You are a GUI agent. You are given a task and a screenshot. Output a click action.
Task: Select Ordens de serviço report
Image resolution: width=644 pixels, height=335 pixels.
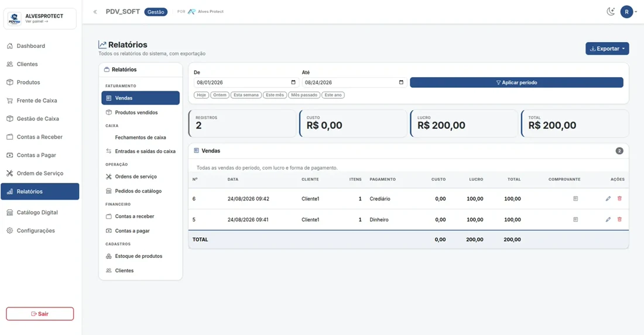pos(141,177)
